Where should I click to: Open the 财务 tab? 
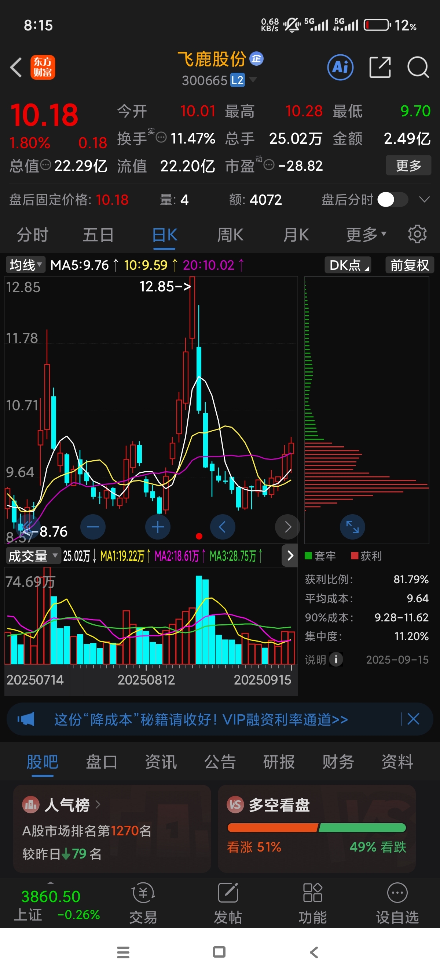(338, 762)
